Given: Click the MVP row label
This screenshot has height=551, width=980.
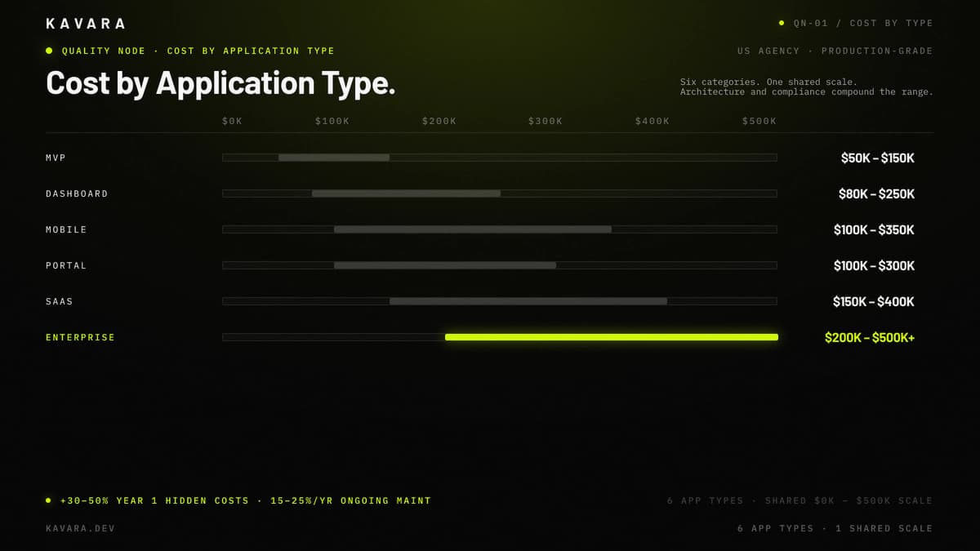Looking at the screenshot, I should pyautogui.click(x=56, y=158).
